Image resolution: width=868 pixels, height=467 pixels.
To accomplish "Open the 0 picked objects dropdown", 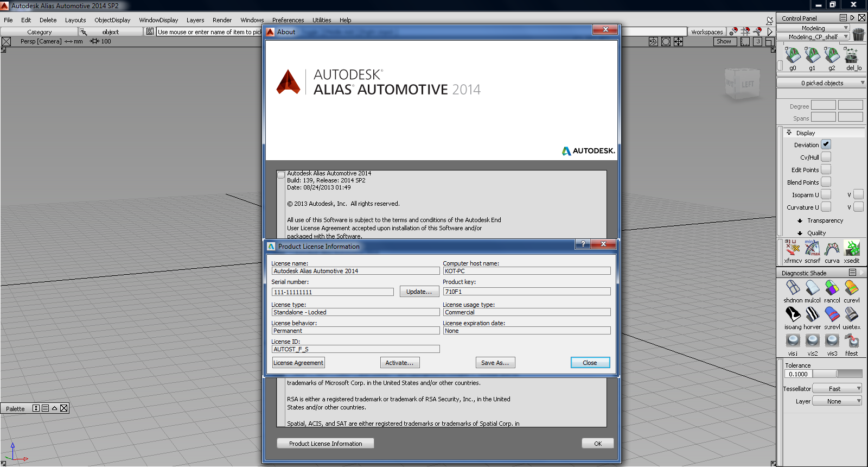I will [x=822, y=83].
